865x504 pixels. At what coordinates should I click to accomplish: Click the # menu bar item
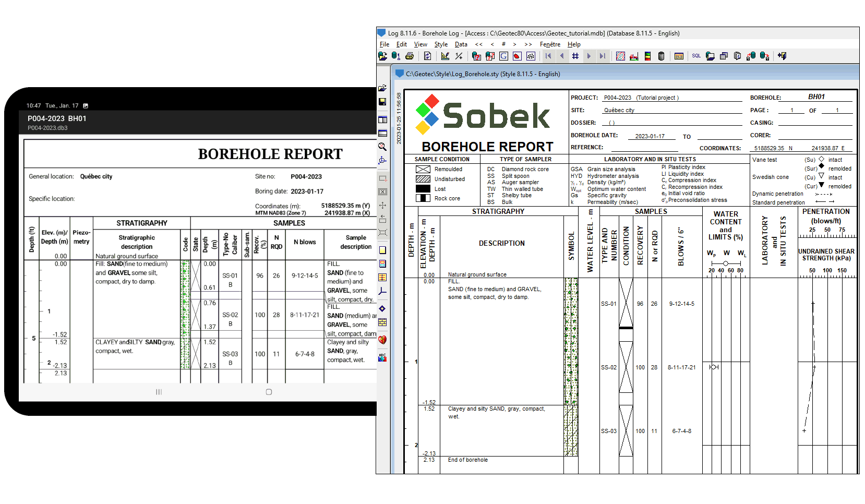[x=503, y=44]
